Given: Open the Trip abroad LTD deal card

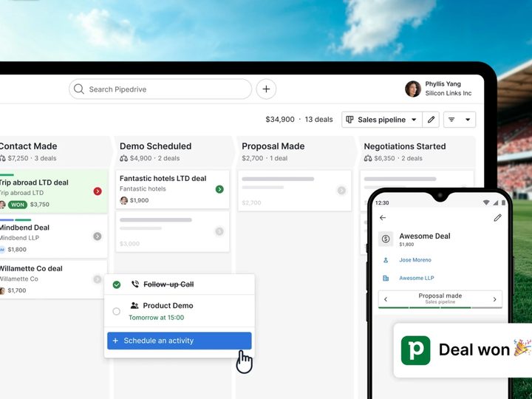Looking at the screenshot, I should click(x=54, y=191).
